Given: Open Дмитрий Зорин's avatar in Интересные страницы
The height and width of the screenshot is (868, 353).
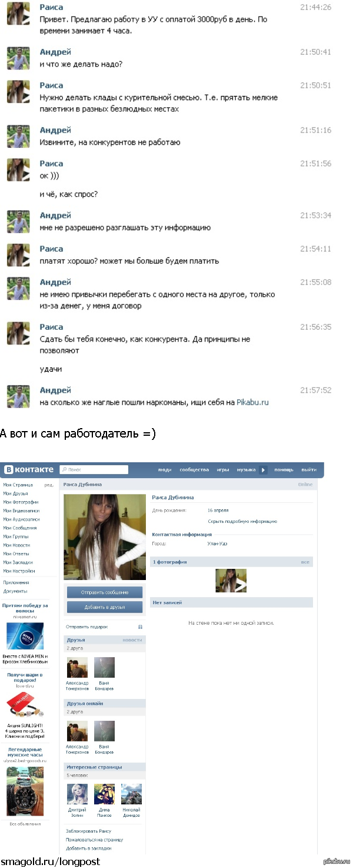Looking at the screenshot, I should click(77, 794).
